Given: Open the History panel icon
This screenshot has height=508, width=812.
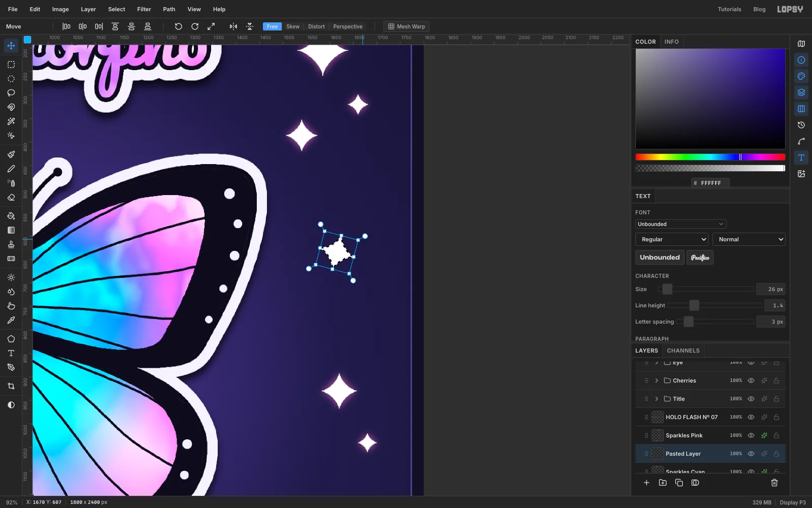Looking at the screenshot, I should pyautogui.click(x=801, y=125).
